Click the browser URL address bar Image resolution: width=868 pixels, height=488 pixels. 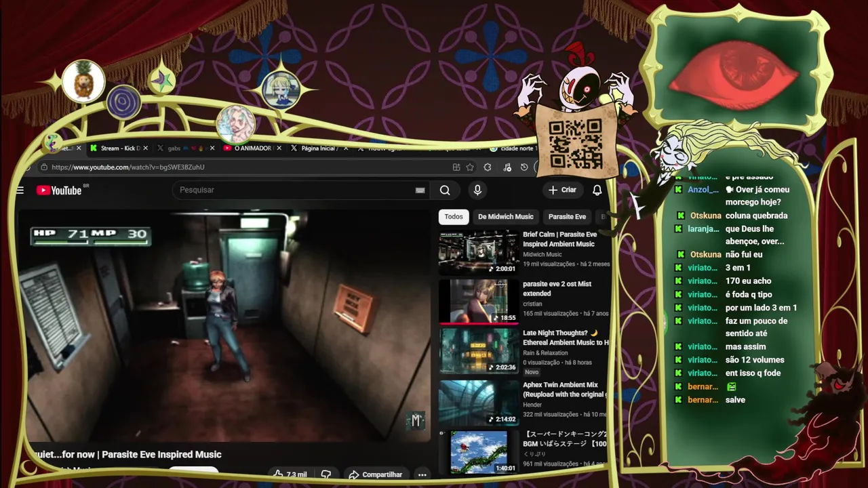(251, 167)
